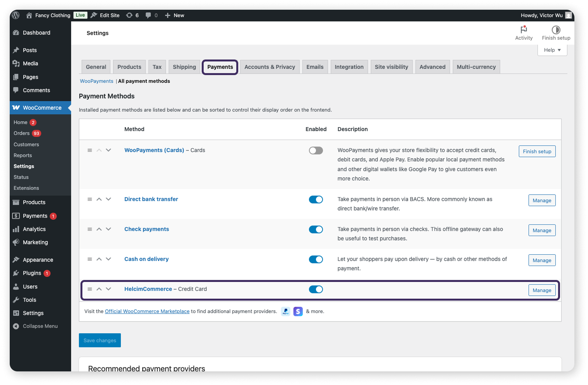588x385 pixels.
Task: Open WooCommerce Extensions submenu
Action: [26, 188]
